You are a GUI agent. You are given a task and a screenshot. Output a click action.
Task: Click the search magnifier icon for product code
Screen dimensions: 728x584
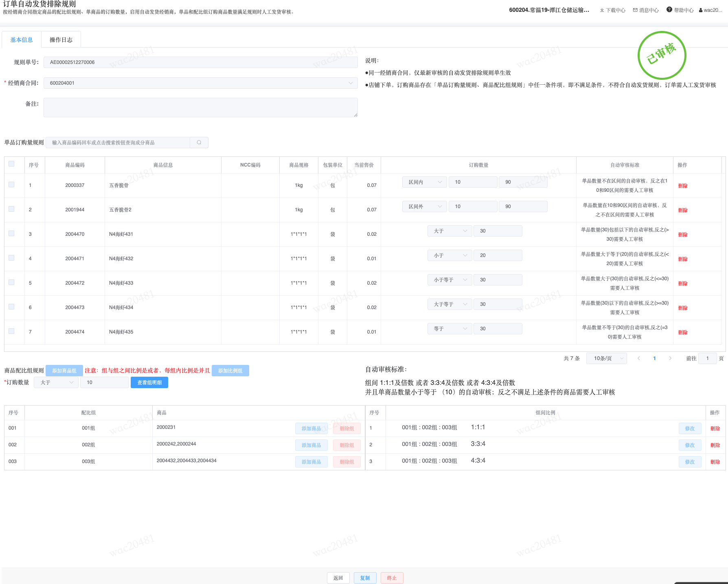(199, 143)
